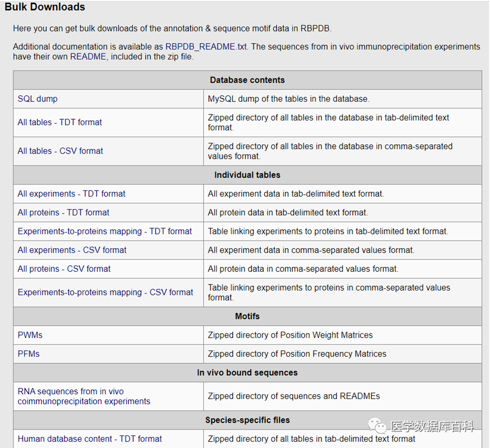The image size is (490, 448).
Task: Download All proteins - TDT format
Action: click(63, 212)
